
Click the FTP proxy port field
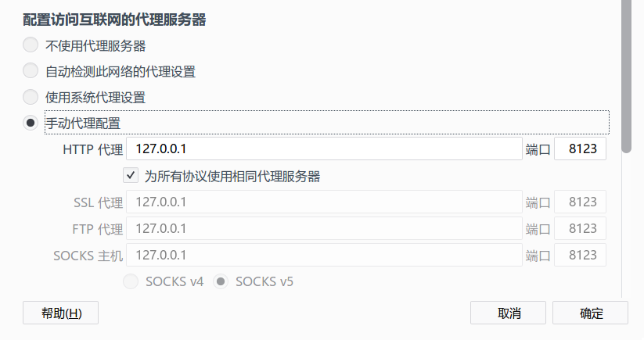pos(580,228)
